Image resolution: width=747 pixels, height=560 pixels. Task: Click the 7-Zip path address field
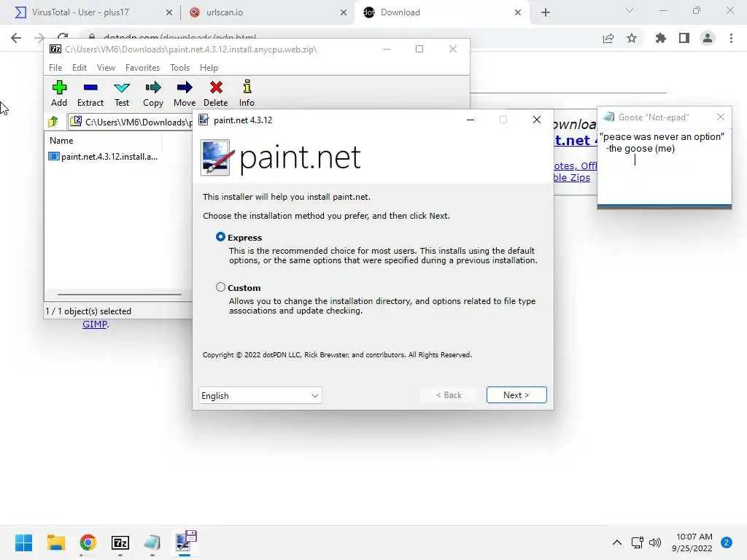(x=131, y=122)
